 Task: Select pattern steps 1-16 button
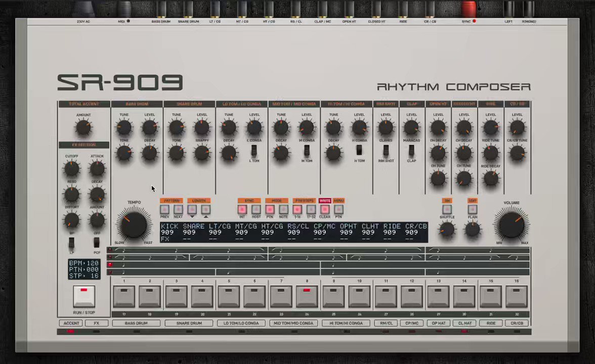[297, 209]
